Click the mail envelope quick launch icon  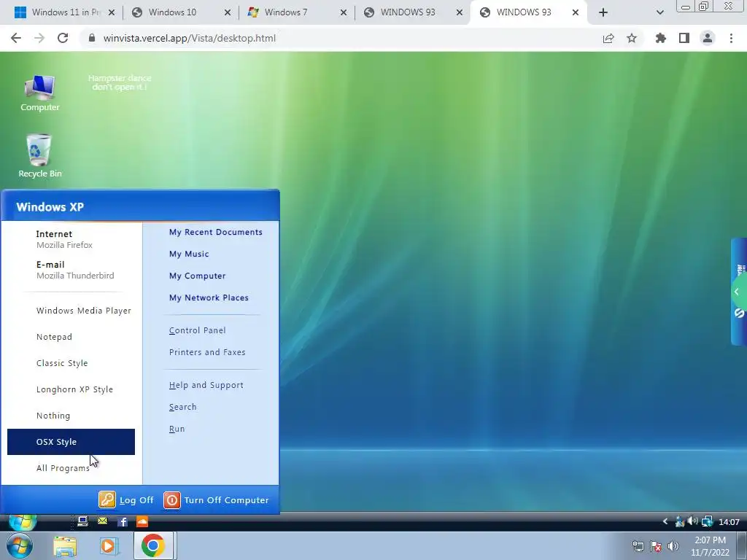[102, 521]
